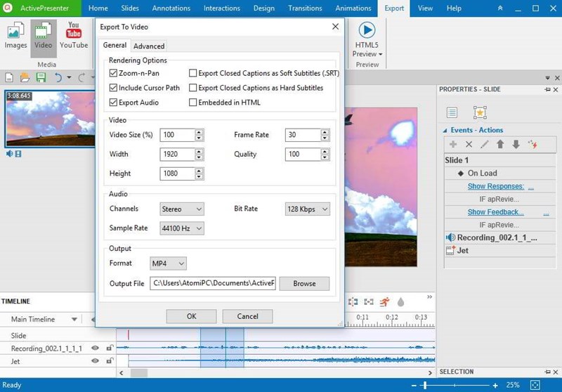This screenshot has width=562, height=392.
Task: Check Embedded in HTML
Action: [192, 103]
